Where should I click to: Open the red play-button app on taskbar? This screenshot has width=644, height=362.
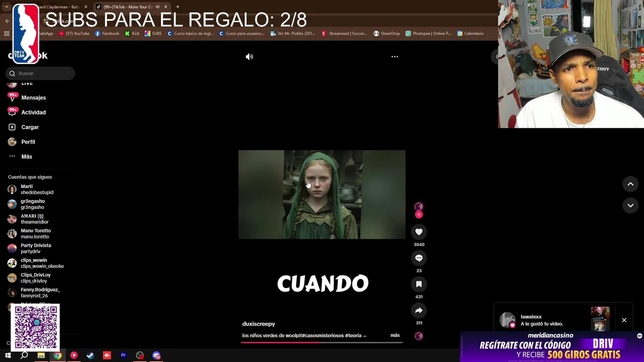(74, 355)
